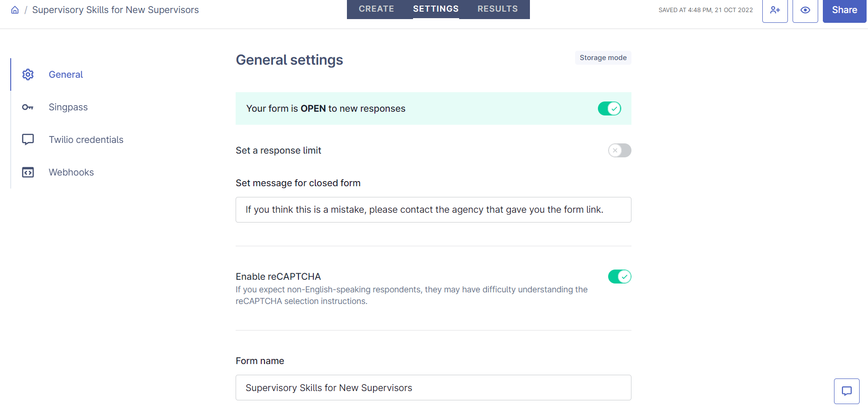Open Twilio credentials settings
868x412 pixels.
(x=86, y=140)
